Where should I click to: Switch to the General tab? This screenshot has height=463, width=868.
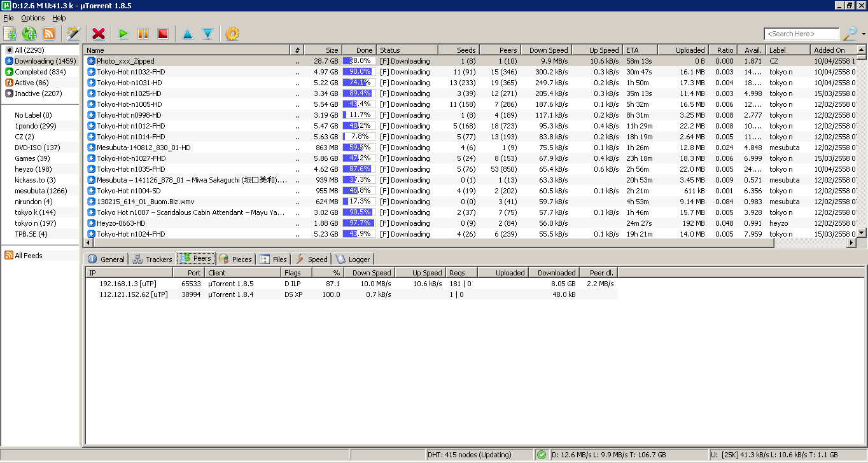coord(106,259)
